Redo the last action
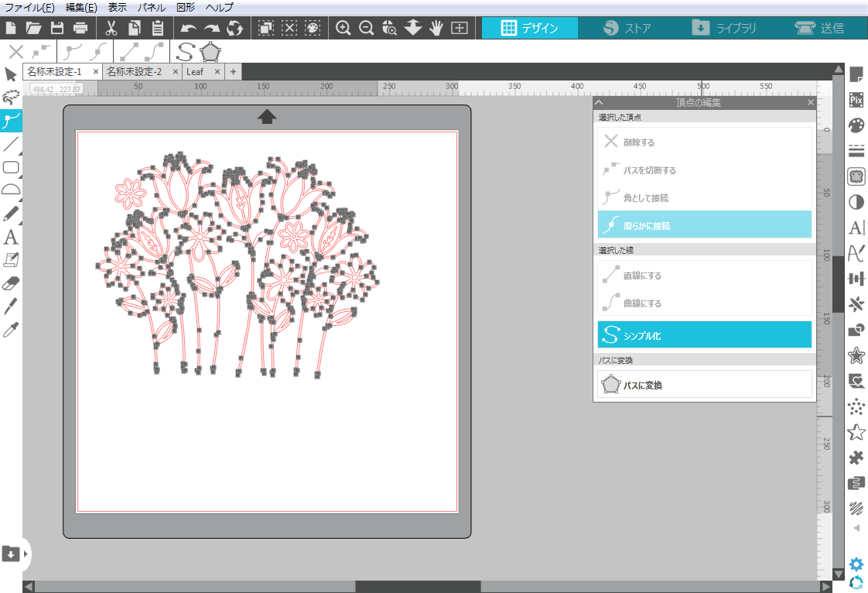Screen dimensions: 868x593 (211, 29)
